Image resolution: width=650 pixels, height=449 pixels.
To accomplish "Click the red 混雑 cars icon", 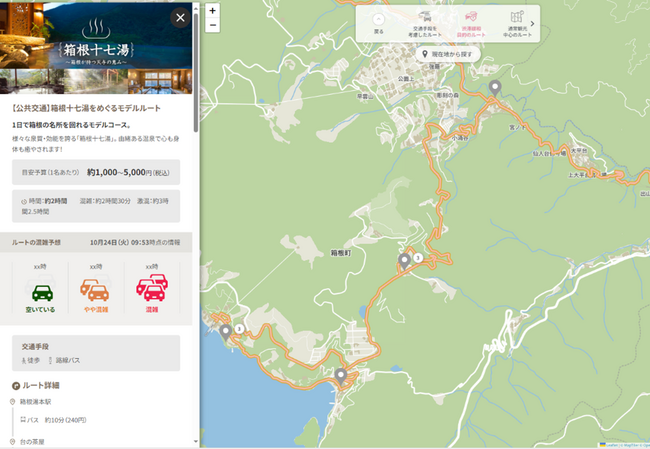I will pos(152,287).
